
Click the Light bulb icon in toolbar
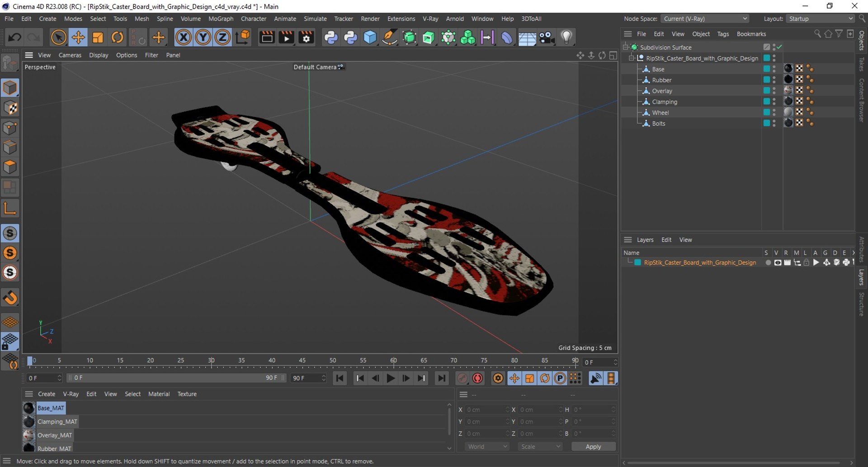(x=566, y=37)
